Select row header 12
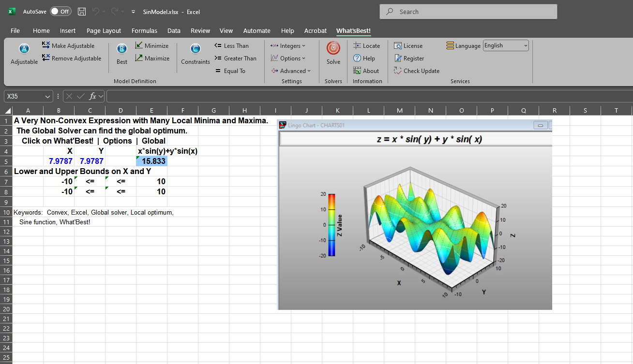The image size is (633, 364). coord(6,232)
